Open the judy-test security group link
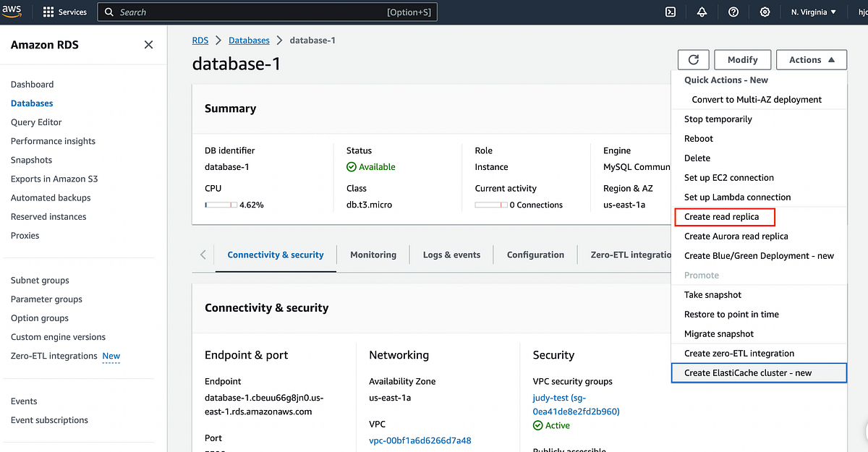The image size is (868, 452). [558, 397]
